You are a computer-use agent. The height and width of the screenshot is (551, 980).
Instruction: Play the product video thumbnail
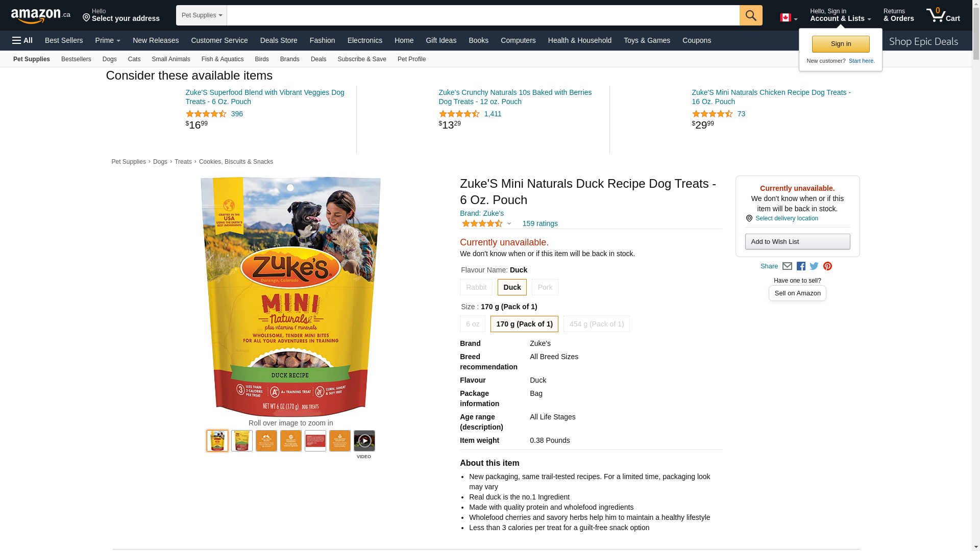coord(364,441)
